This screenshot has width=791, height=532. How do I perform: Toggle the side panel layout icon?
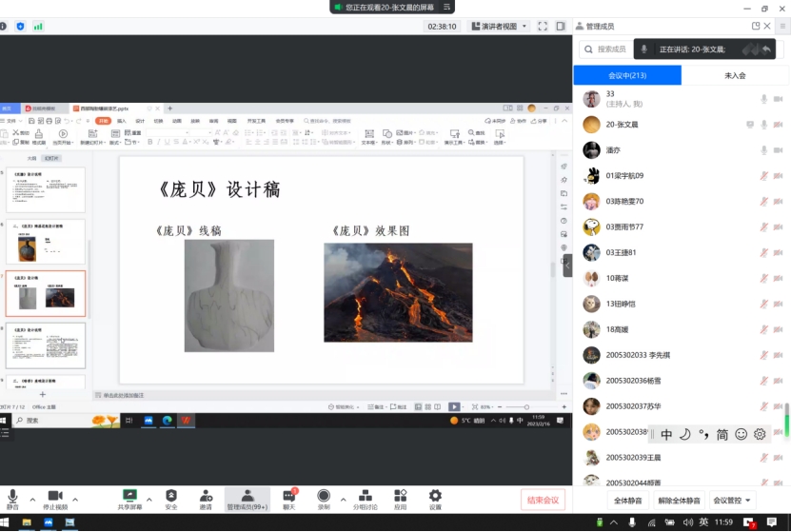pos(561,27)
